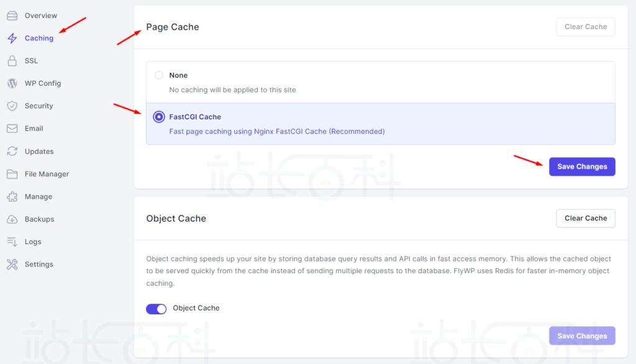Open the Logs menu item
Image resolution: width=636 pixels, height=364 pixels.
33,242
